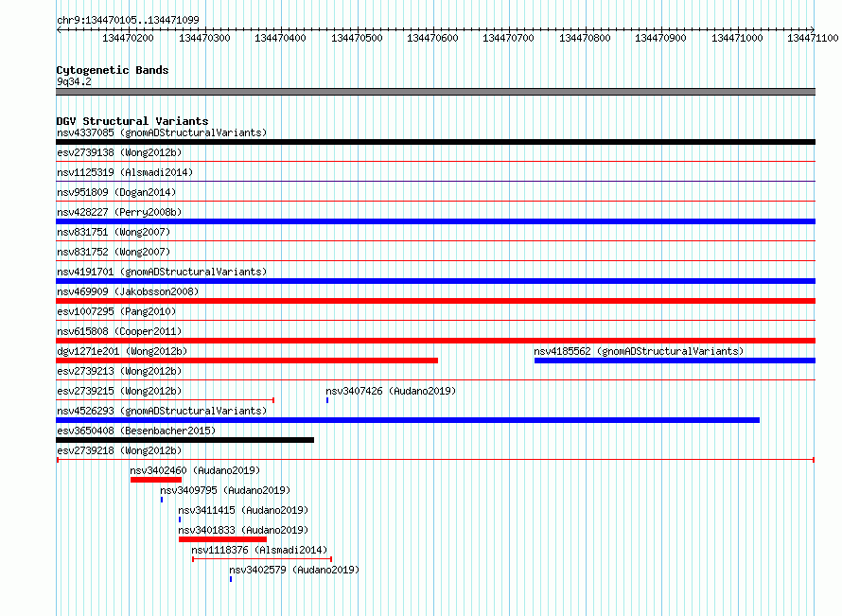Click the small blue tick under nsv3407426
842x616 pixels.
pyautogui.click(x=327, y=400)
